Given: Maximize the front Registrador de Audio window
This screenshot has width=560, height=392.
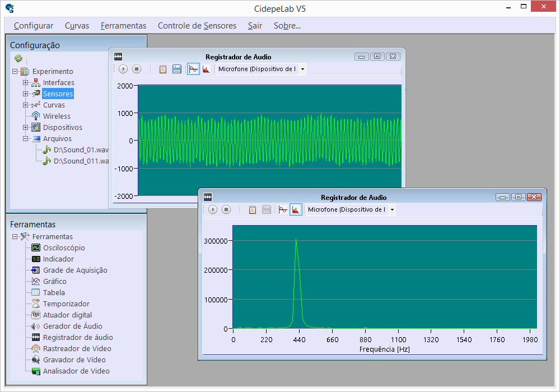Looking at the screenshot, I should pos(518,197).
